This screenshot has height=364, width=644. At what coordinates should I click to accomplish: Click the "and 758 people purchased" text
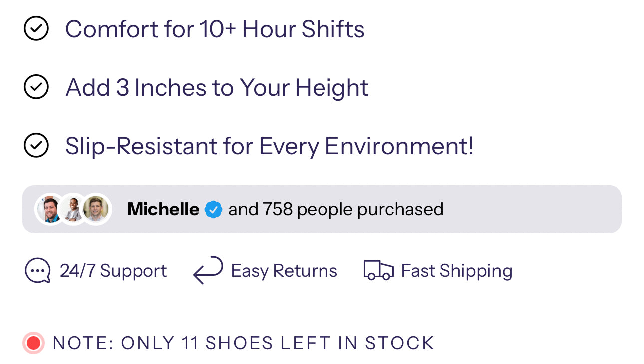pos(335,209)
